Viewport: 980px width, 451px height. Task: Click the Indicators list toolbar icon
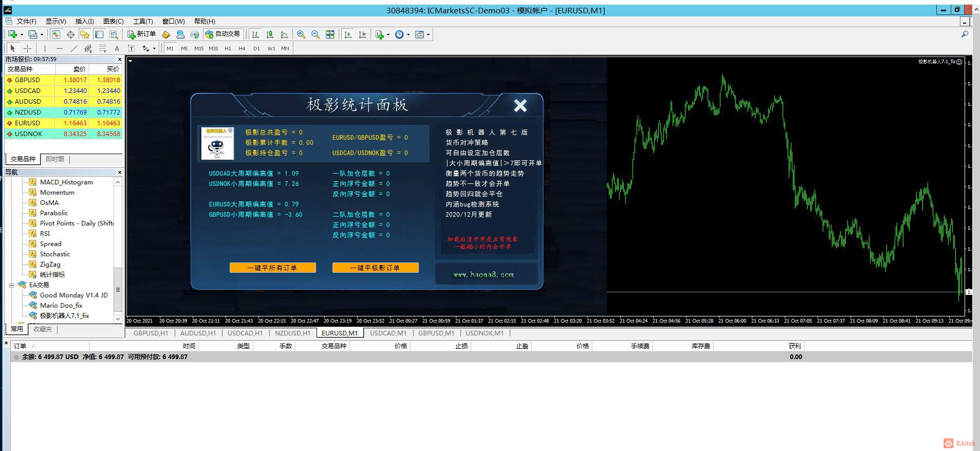(380, 34)
